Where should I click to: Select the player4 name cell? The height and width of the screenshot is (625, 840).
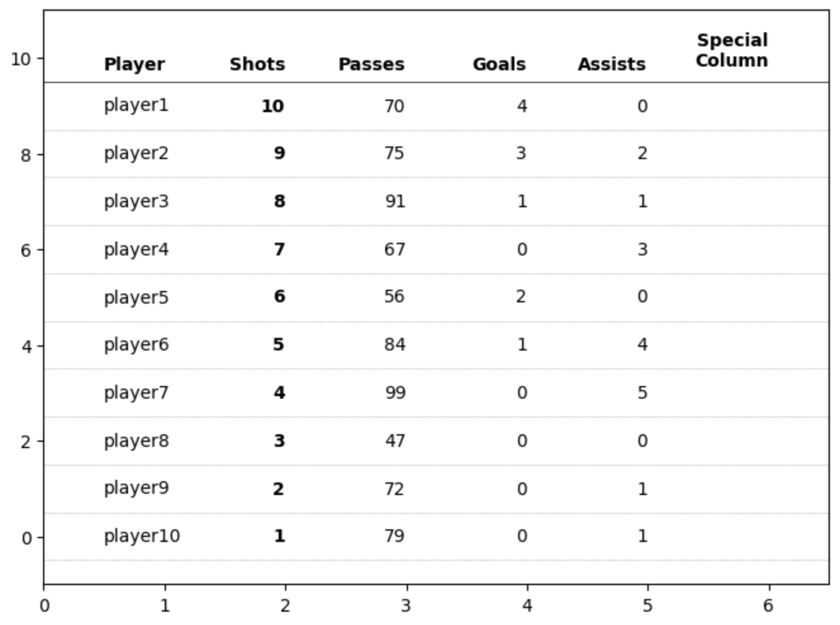pos(136,249)
